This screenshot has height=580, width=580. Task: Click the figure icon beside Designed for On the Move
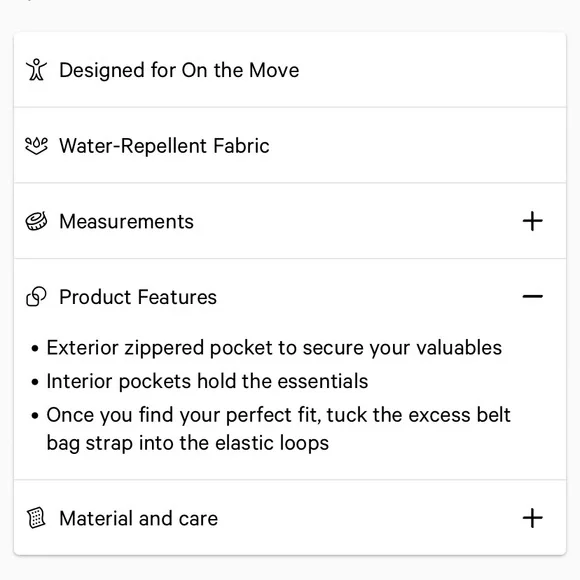36,70
